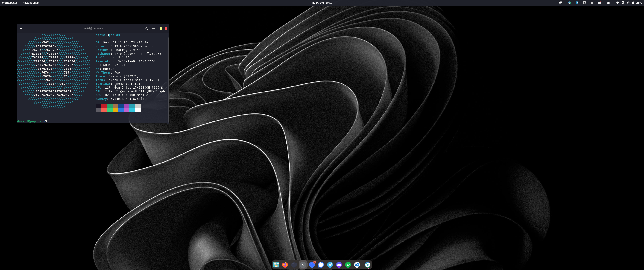Image resolution: width=644 pixels, height=270 pixels.
Task: Open the mail app showing 3 notifications
Action: pyautogui.click(x=312, y=265)
